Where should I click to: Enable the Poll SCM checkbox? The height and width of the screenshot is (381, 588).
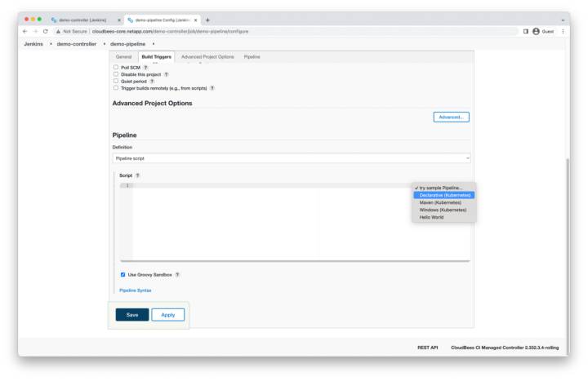pos(116,67)
